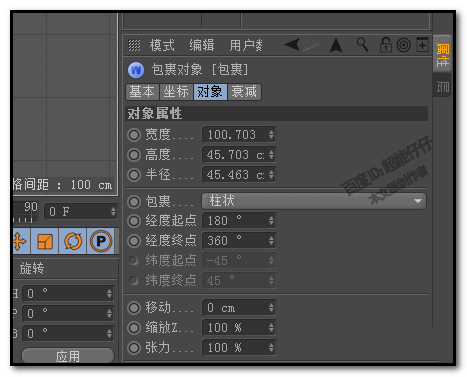Click the back arrow in attribute manager
The height and width of the screenshot is (377, 467).
coord(292,44)
